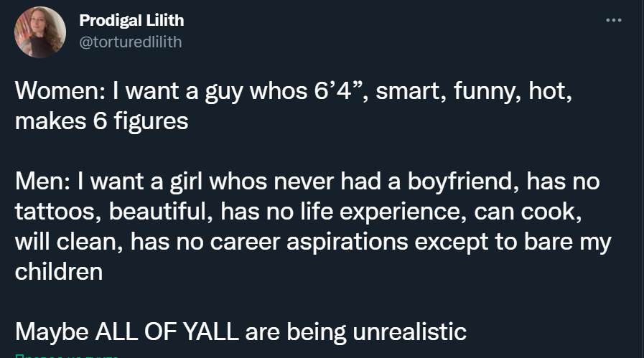Click the word "boyfriend" in the tweet
Viewport: 644px width, 358px height.
pyautogui.click(x=463, y=181)
